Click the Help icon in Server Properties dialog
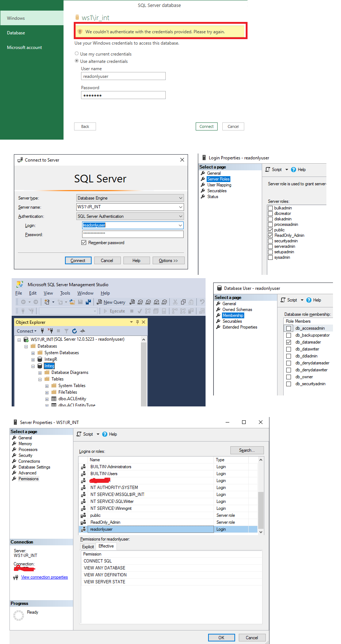Viewport: 341px width, 644px height. [x=105, y=434]
